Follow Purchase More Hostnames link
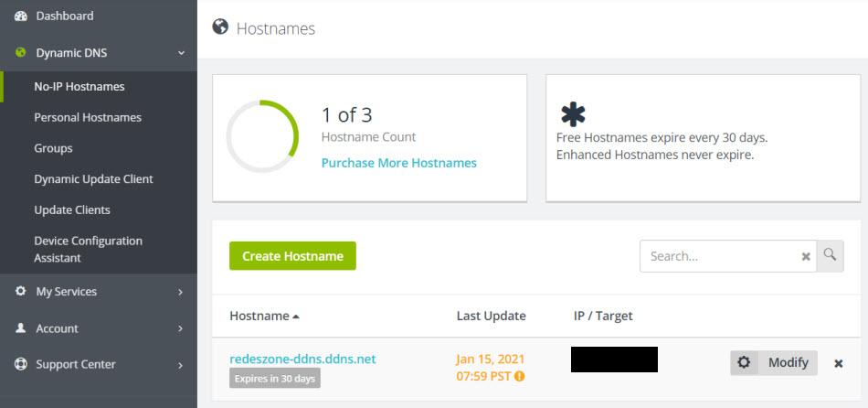This screenshot has width=868, height=408. [399, 163]
